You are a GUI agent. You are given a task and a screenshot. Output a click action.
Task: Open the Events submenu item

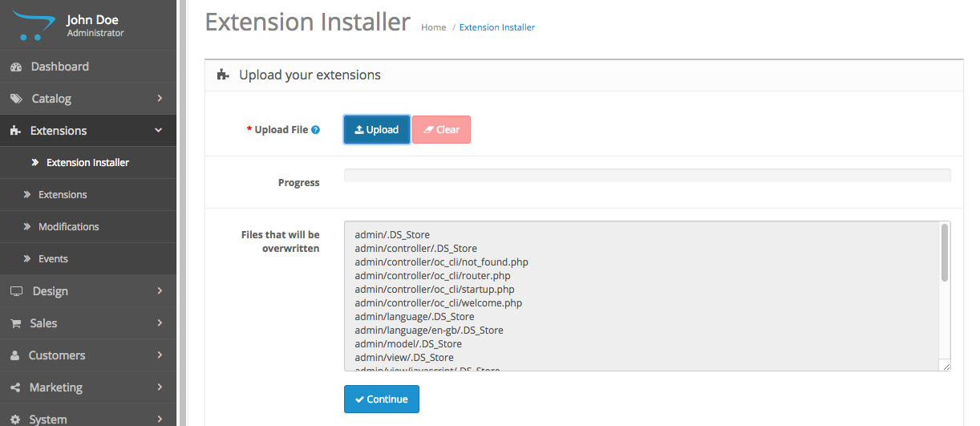click(53, 259)
